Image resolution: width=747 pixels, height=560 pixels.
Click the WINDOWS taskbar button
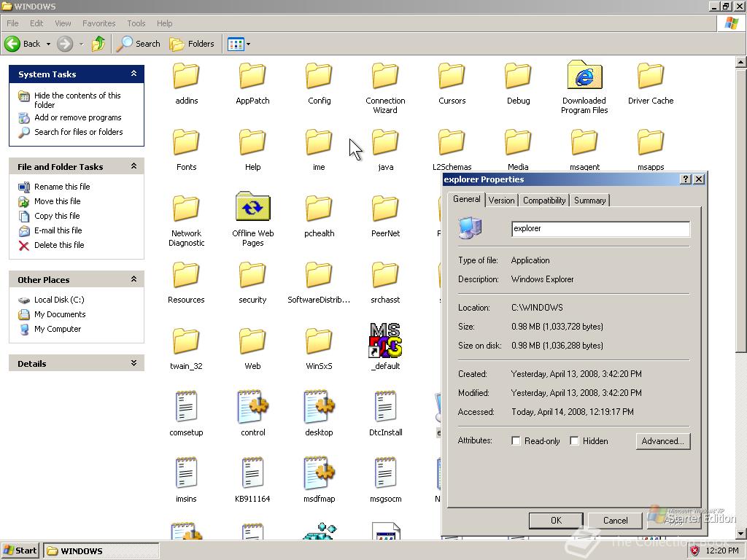[x=101, y=551]
